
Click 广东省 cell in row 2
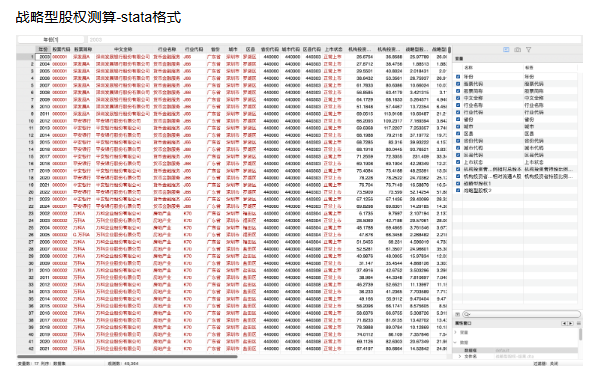(x=214, y=64)
